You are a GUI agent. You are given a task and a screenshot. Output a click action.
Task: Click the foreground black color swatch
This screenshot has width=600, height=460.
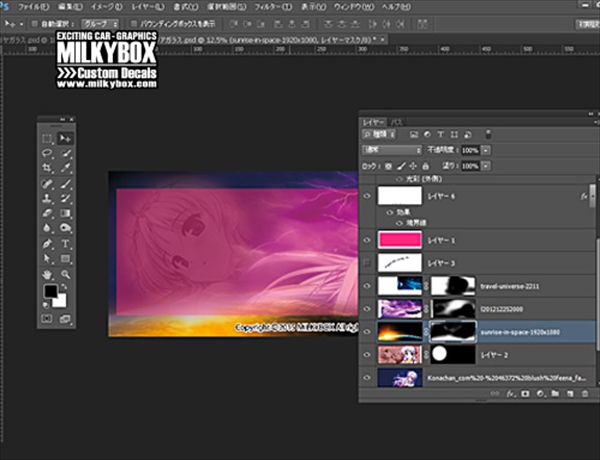51,291
